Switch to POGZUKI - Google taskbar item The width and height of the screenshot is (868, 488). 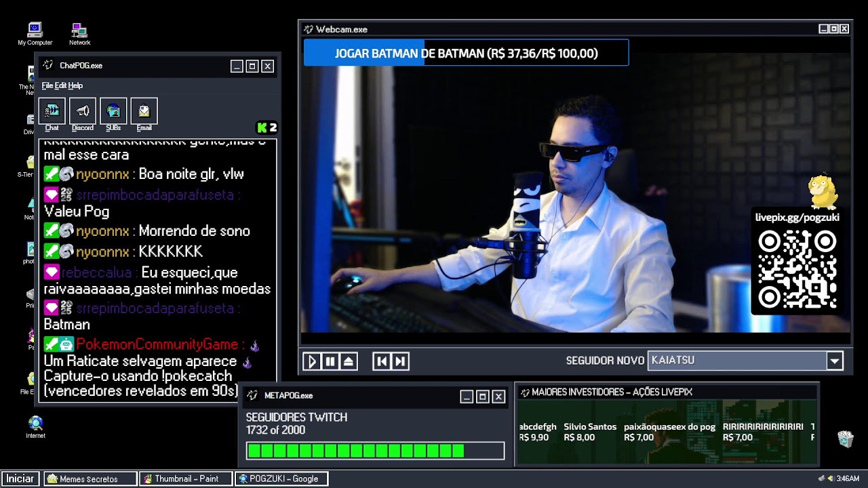282,479
